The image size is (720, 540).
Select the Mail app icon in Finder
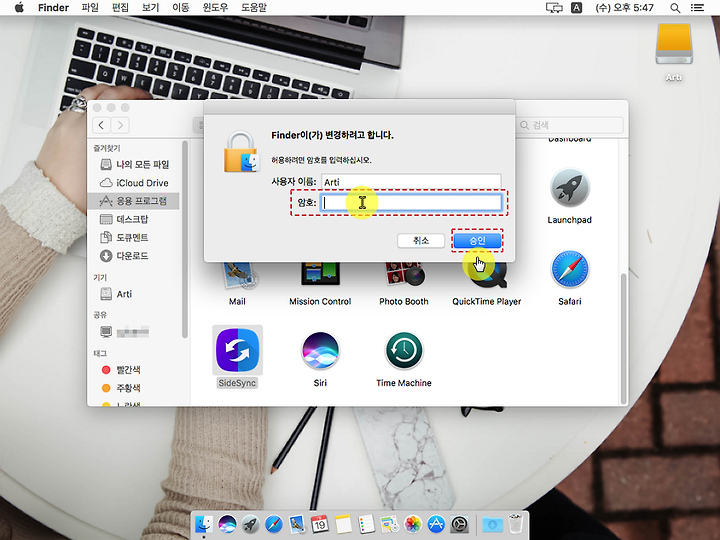[x=240, y=276]
